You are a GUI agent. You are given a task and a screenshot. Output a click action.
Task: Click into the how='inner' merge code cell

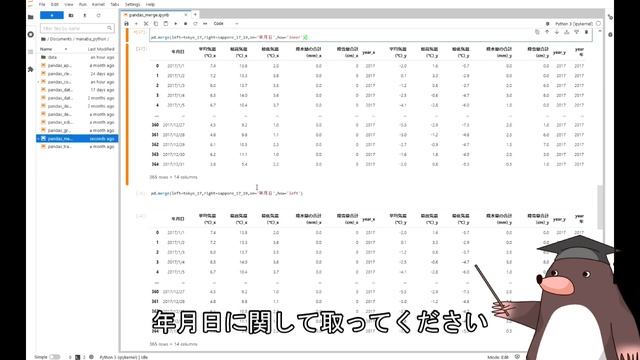[371, 37]
